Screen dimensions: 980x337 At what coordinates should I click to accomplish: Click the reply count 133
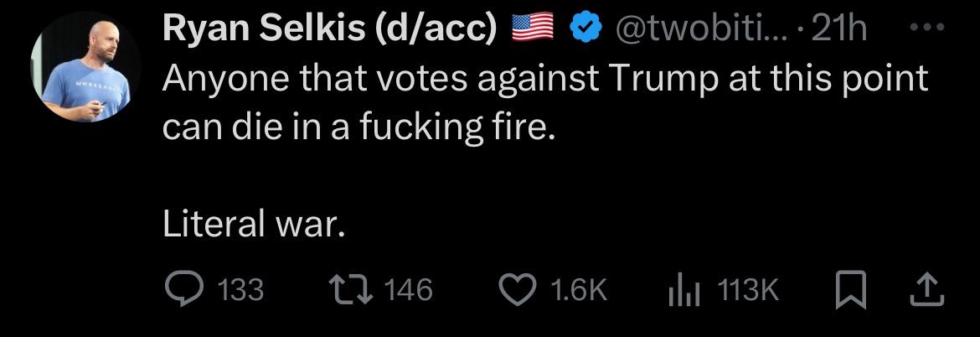240,291
